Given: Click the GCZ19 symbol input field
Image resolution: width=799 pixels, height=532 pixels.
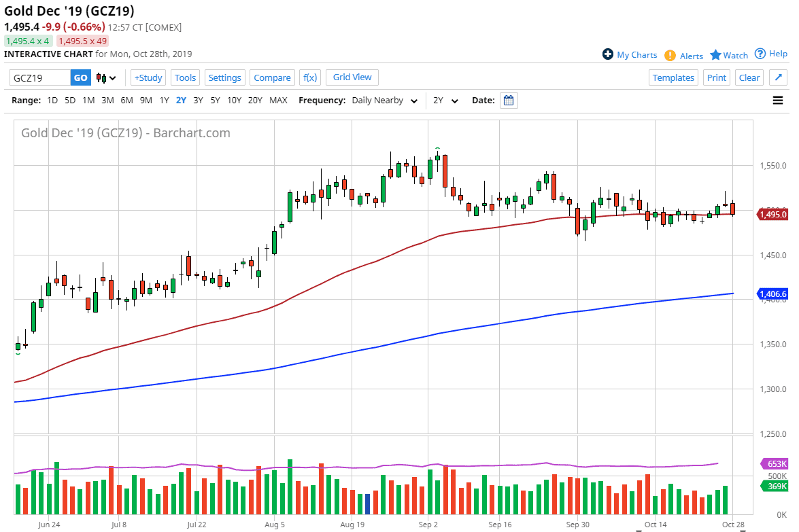Looking at the screenshot, I should 37,77.
